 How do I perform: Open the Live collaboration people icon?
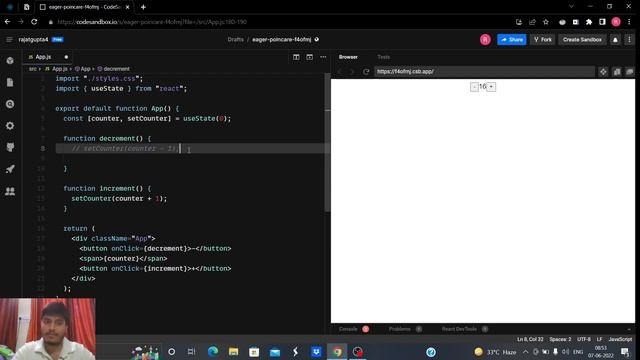click(x=10, y=191)
